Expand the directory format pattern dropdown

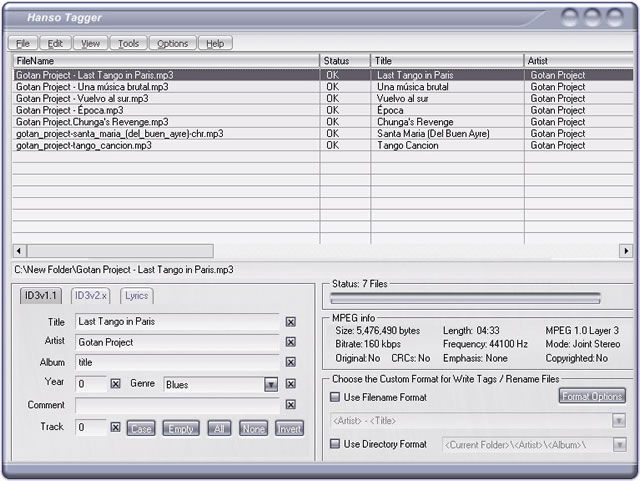click(x=619, y=444)
